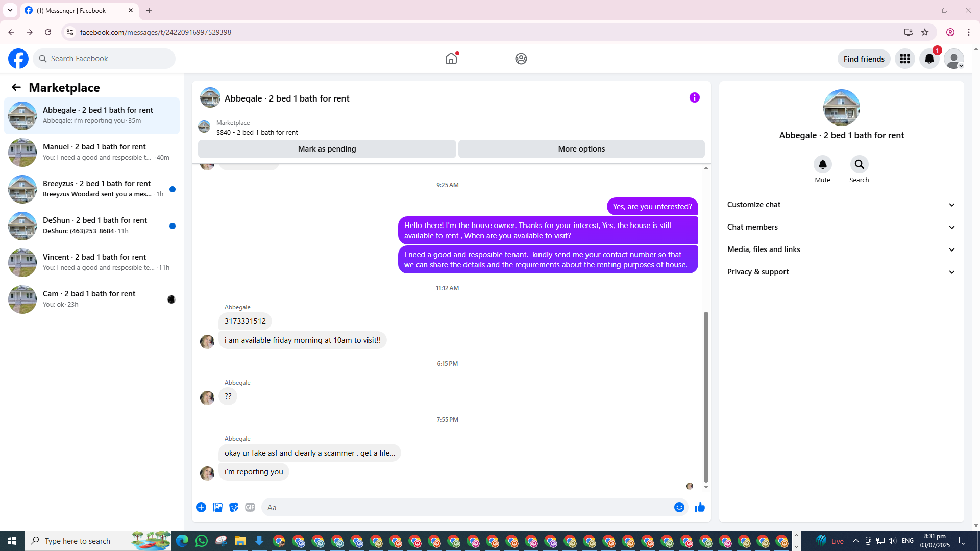The image size is (980, 551).
Task: Attach a photo using image icon
Action: (x=217, y=507)
